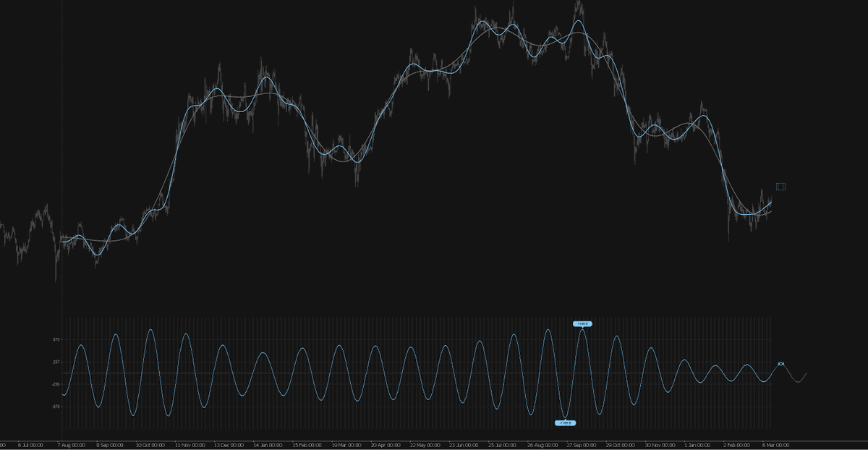Image resolution: width=868 pixels, height=450 pixels.
Task: Click the 26 Aug 00:00 date label
Action: 542,446
